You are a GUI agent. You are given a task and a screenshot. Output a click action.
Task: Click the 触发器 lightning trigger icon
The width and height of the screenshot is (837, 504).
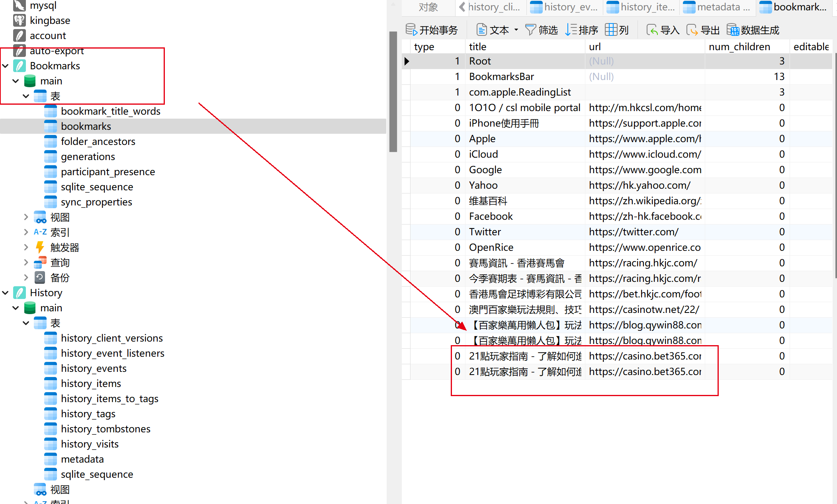pyautogui.click(x=40, y=247)
